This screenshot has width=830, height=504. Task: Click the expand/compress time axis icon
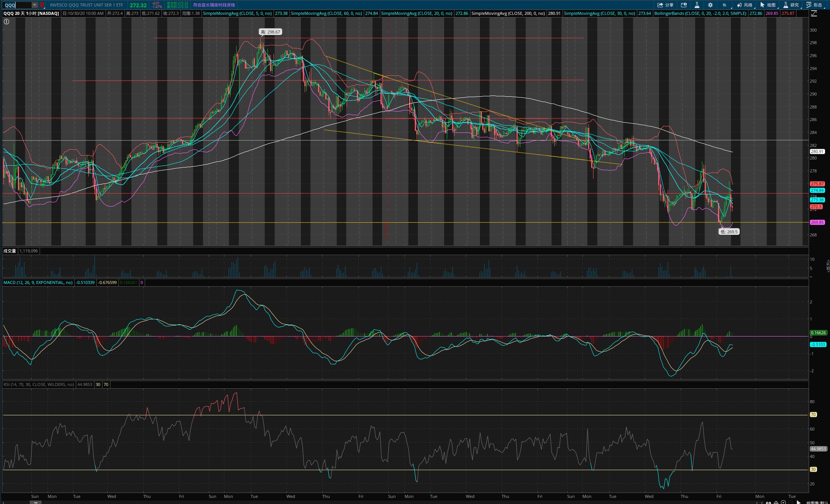pos(768,502)
